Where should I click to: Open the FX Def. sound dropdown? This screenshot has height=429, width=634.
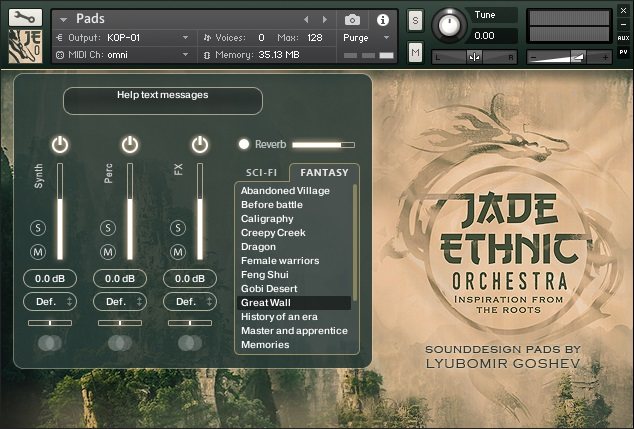coord(190,302)
